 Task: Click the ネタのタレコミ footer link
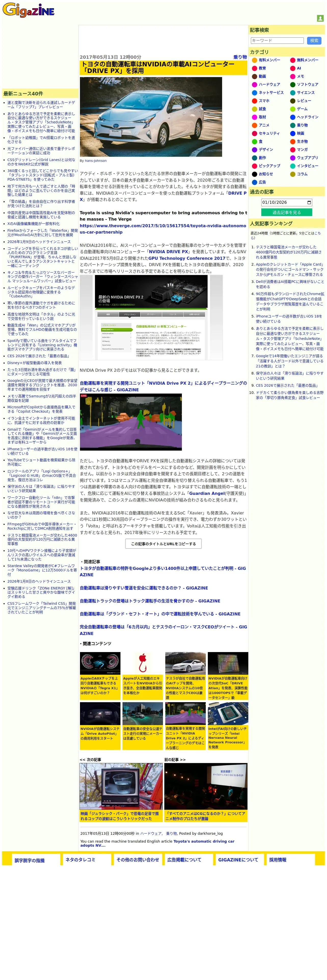pyautogui.click(x=80, y=860)
